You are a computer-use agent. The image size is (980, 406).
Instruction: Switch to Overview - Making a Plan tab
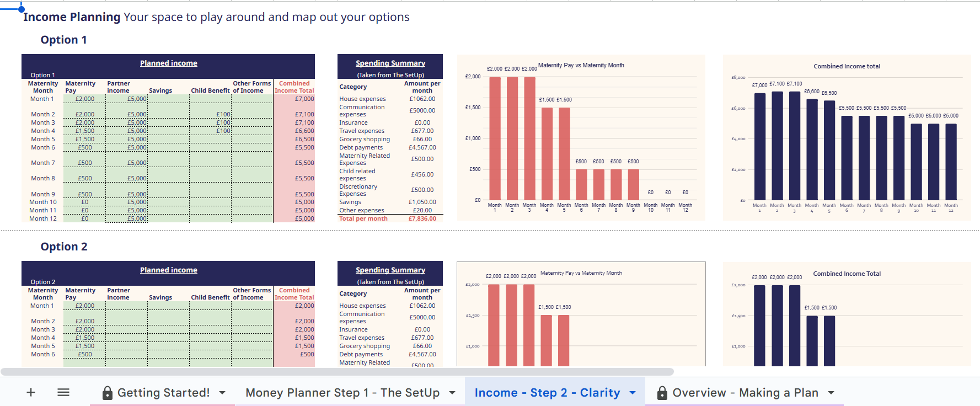(745, 393)
